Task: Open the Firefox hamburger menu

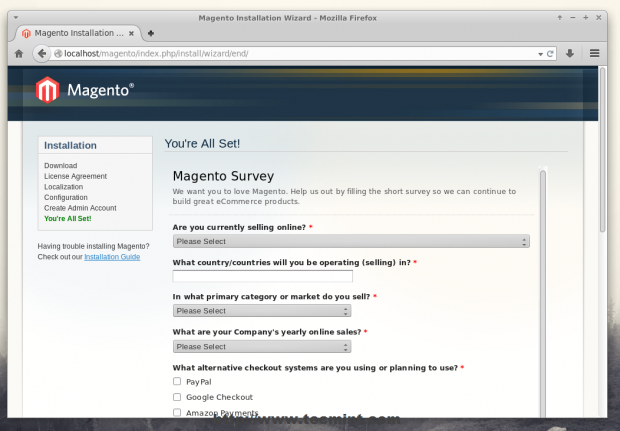Action: coord(594,53)
